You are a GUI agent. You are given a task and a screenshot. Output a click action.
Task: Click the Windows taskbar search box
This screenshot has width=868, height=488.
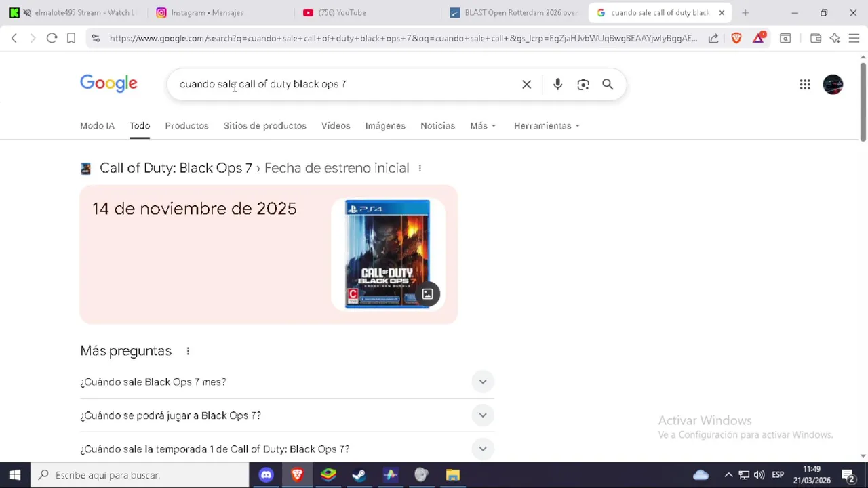tap(139, 475)
